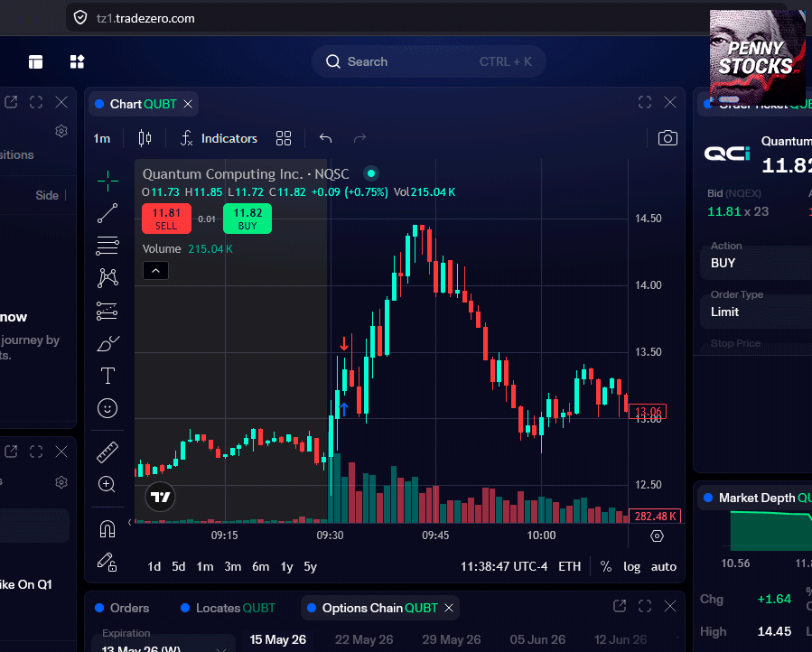The image size is (812, 652).
Task: Activate the zoom in tool
Action: point(107,484)
